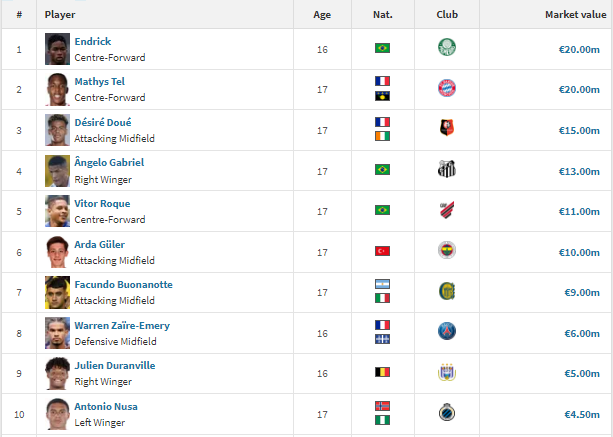Open Warren Zaïre-Emery's player page
The image size is (613, 437).
pyautogui.click(x=122, y=326)
